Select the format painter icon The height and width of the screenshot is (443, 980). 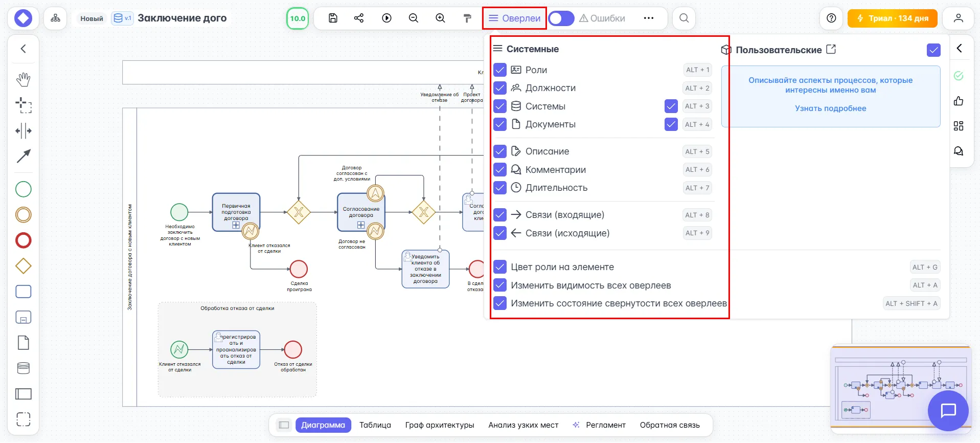click(x=467, y=18)
